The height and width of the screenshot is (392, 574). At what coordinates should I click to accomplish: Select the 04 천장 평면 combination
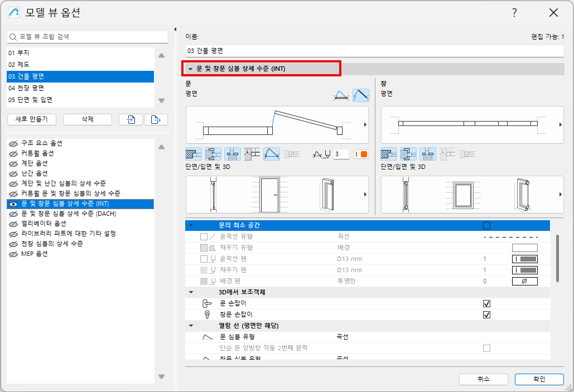click(80, 88)
